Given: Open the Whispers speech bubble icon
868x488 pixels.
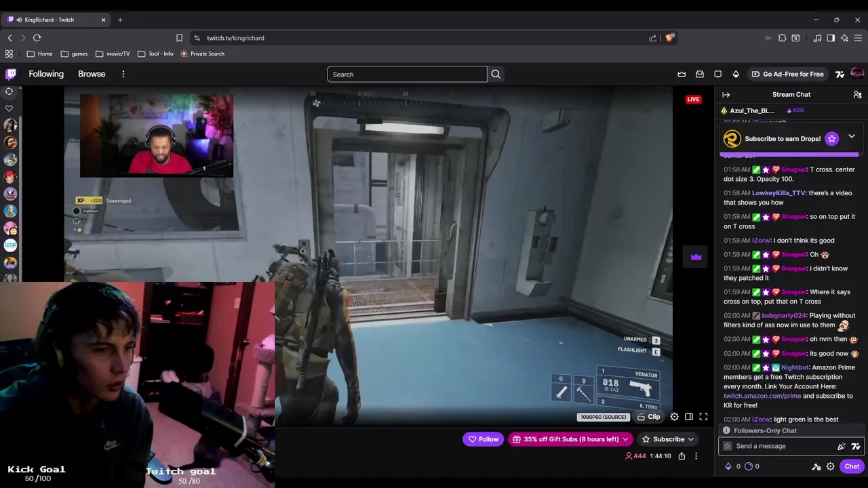Looking at the screenshot, I should [718, 74].
